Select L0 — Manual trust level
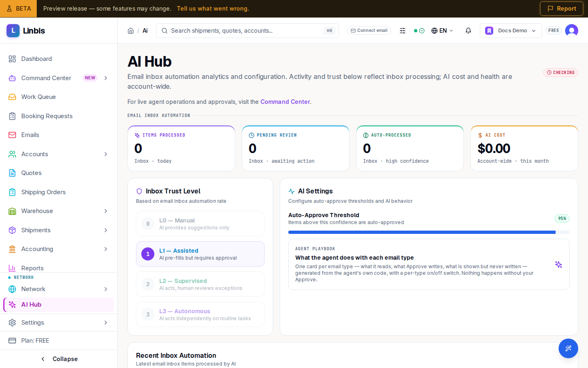 coord(200,224)
